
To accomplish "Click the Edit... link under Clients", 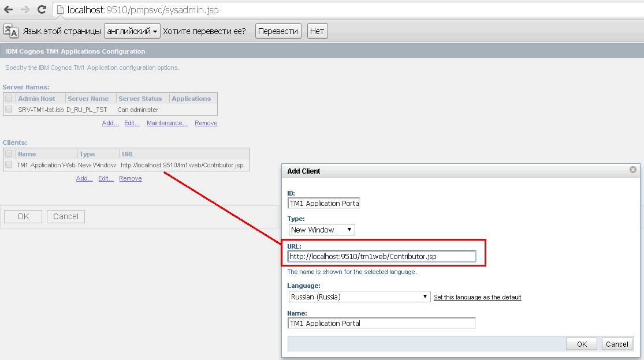I will [x=106, y=178].
